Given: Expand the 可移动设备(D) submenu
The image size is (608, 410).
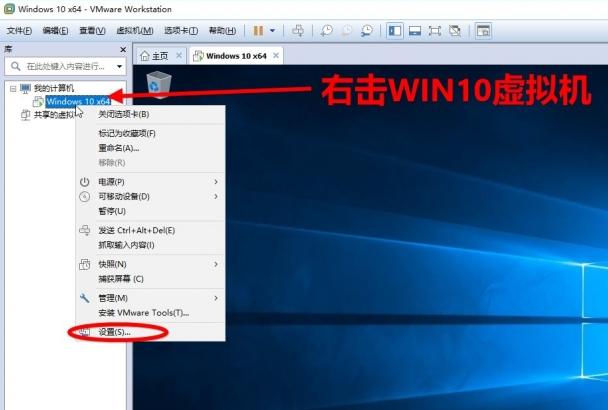Looking at the screenshot, I should (x=150, y=197).
